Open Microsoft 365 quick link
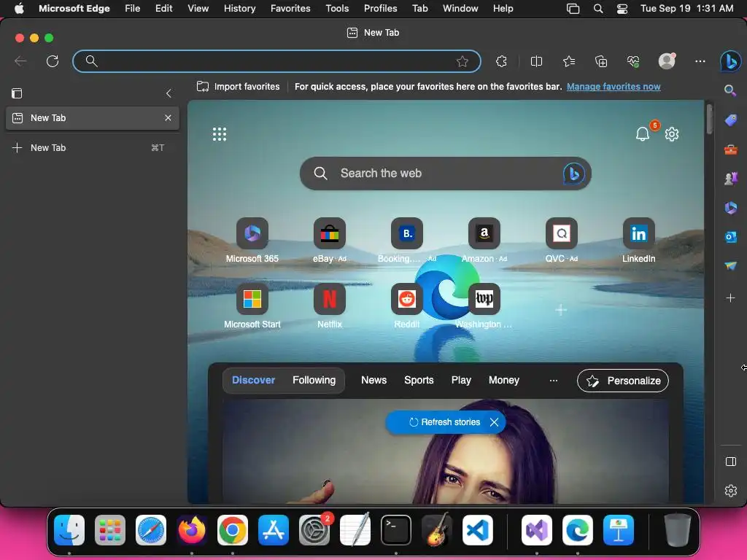 pos(252,241)
